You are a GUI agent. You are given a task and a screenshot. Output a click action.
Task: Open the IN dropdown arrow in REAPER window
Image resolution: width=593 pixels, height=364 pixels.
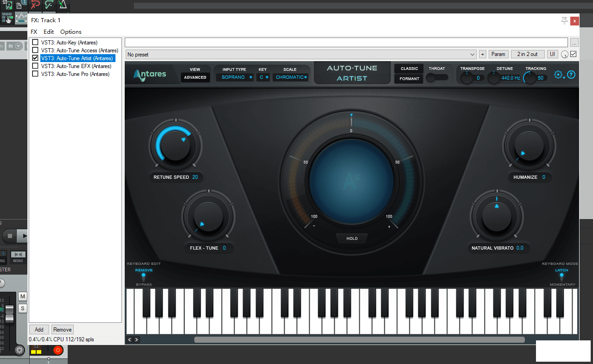click(x=19, y=46)
